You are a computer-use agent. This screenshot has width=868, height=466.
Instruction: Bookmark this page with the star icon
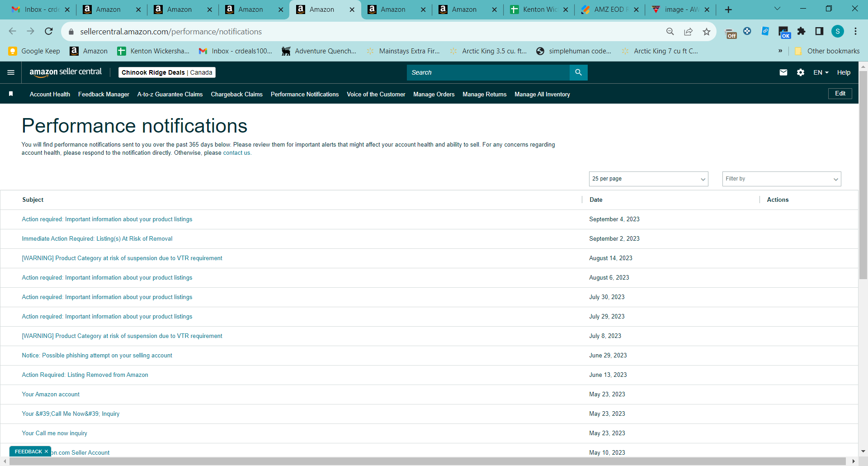coord(707,31)
